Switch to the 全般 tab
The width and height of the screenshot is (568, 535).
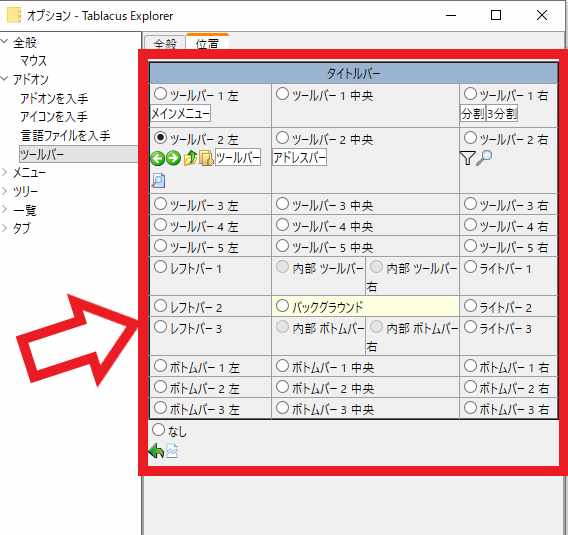tap(165, 43)
